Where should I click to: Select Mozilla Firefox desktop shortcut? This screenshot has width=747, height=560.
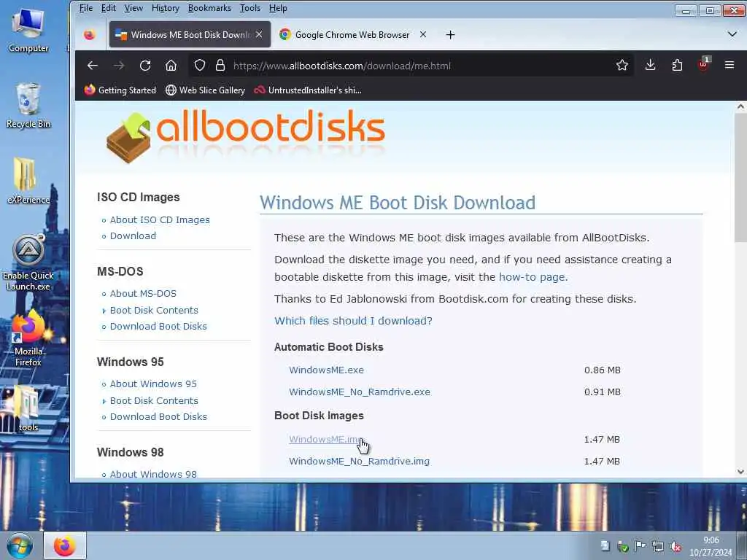coord(28,338)
